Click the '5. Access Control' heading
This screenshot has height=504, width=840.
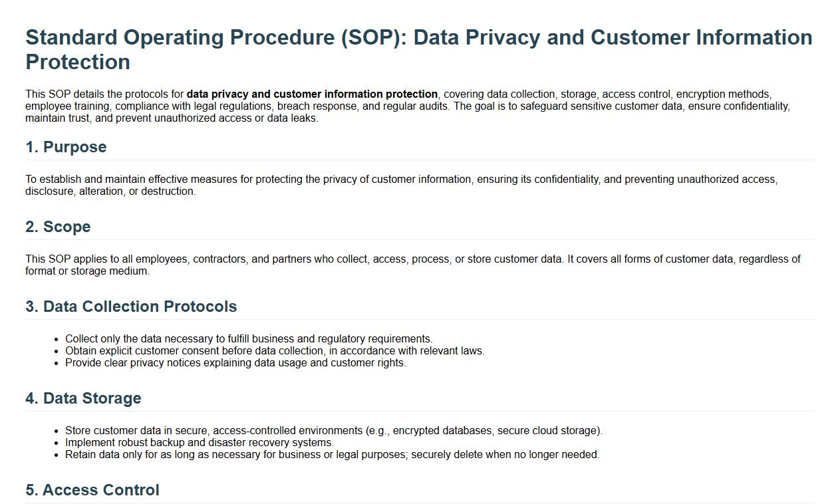pos(92,490)
